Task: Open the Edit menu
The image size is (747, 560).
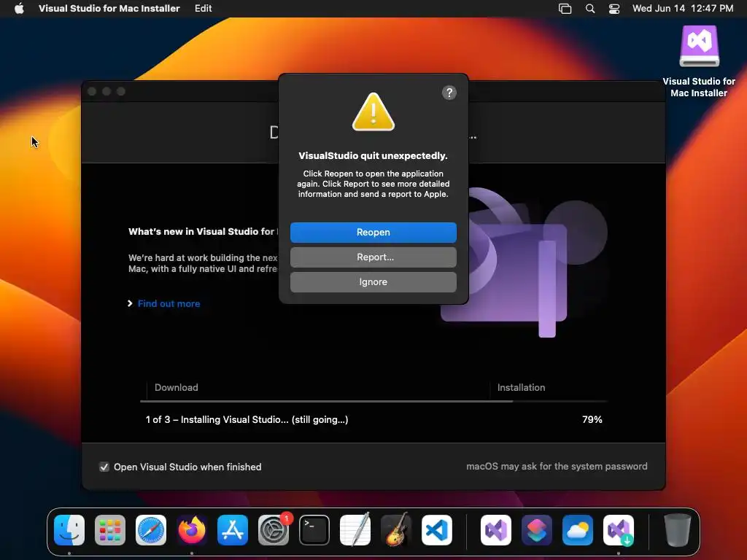Action: coord(203,8)
